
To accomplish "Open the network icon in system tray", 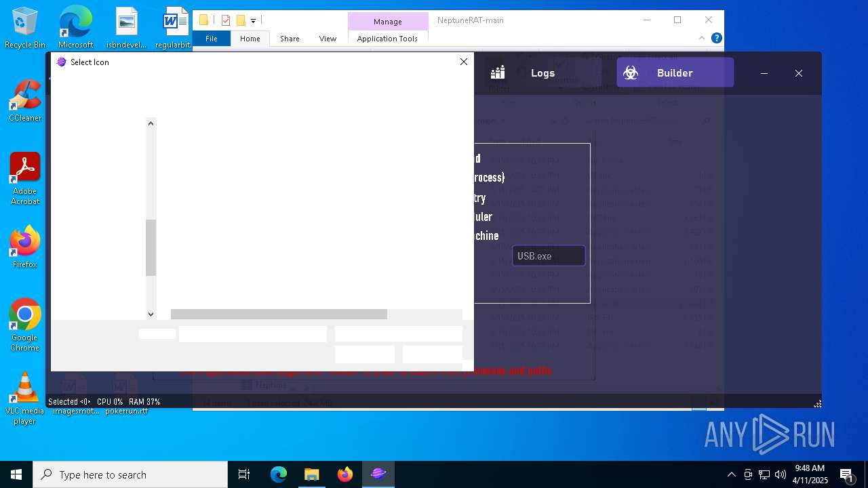I will 764,474.
